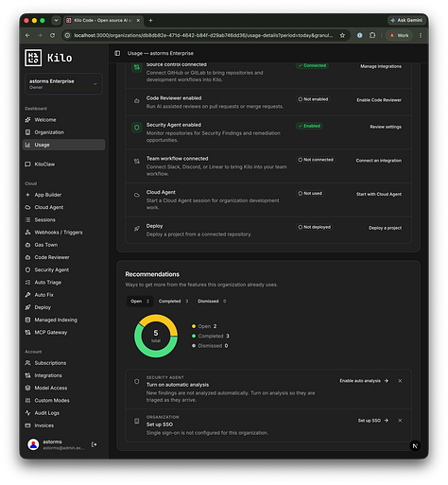This screenshot has width=448, height=485.
Task: Expand the astorms Enterprise organization switcher
Action: pyautogui.click(x=63, y=84)
